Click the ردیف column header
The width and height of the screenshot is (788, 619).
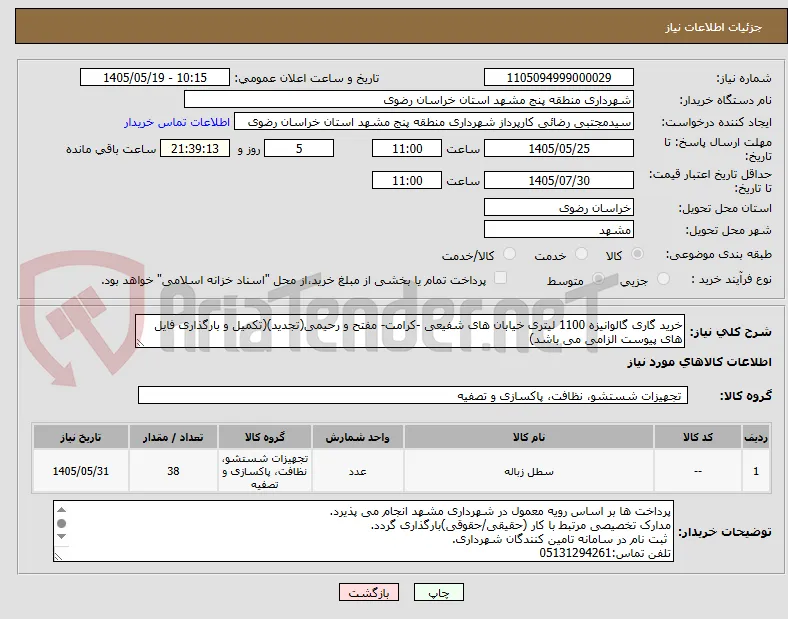756,437
